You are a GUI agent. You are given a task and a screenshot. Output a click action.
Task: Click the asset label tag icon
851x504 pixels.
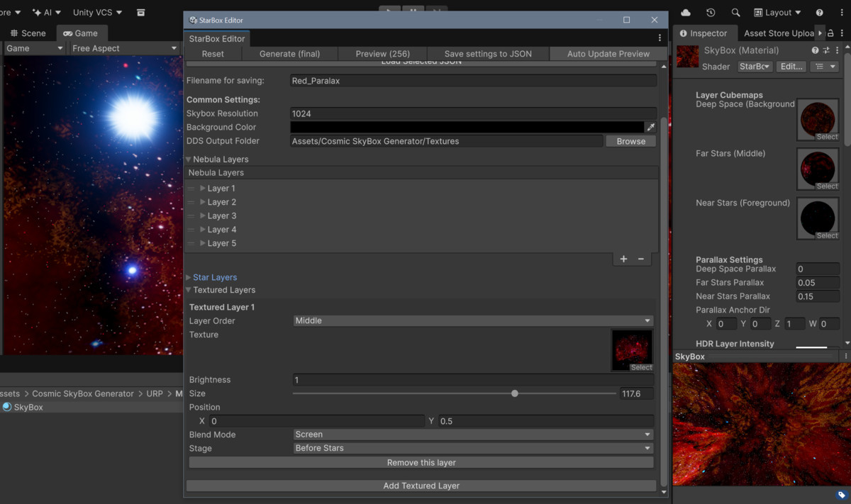click(x=842, y=495)
